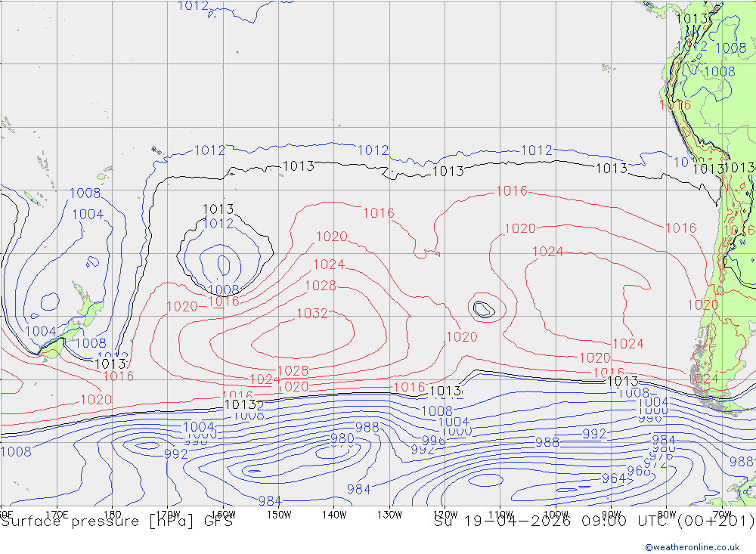The height and width of the screenshot is (554, 756).
Task: Select the 80W longitude axis label
Action: coord(667,515)
